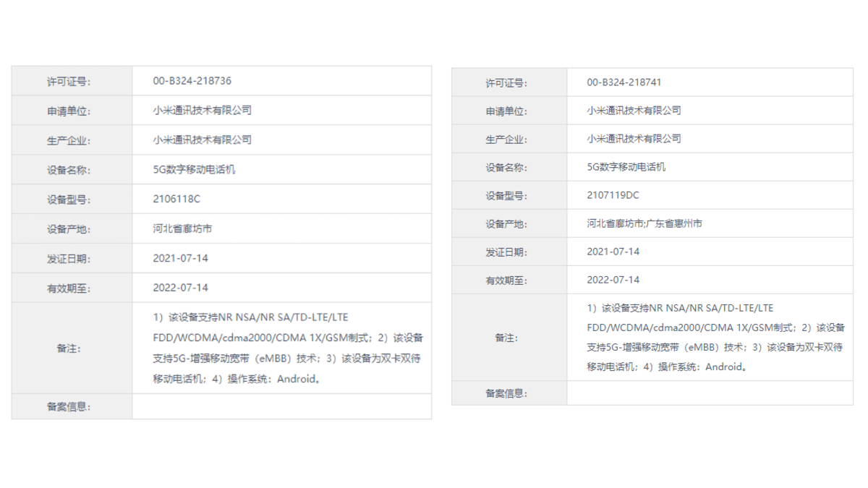Viewport: 868px width, 488px height.
Task: Select model number 2107119DC
Action: tap(612, 194)
